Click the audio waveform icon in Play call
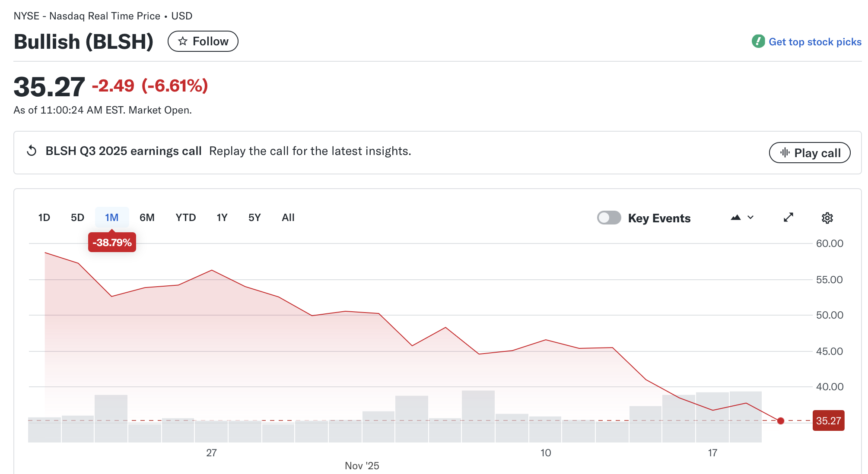The image size is (868, 474). click(x=785, y=152)
